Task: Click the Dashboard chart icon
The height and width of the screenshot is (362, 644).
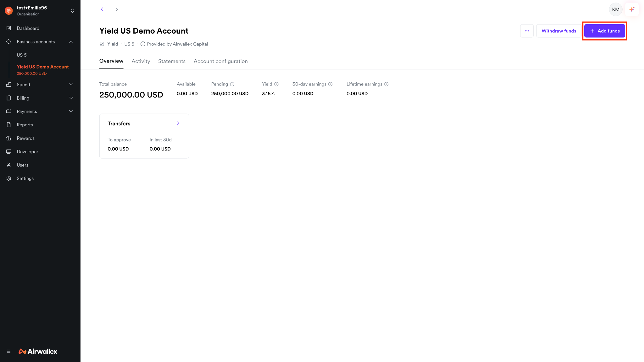Action: [9, 28]
